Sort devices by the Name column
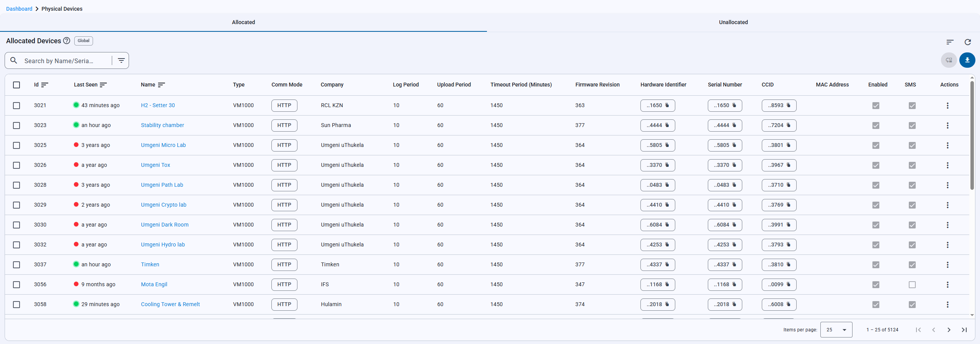 pos(161,85)
